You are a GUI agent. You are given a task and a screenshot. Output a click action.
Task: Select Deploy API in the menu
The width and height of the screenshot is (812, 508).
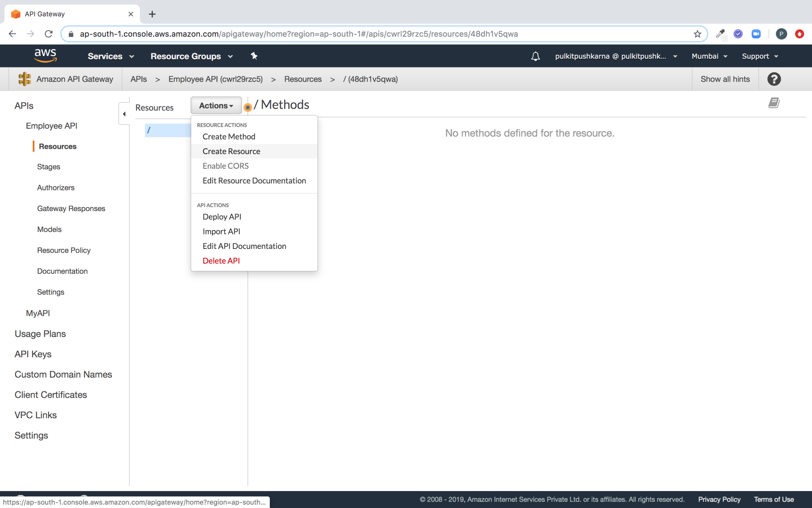222,217
